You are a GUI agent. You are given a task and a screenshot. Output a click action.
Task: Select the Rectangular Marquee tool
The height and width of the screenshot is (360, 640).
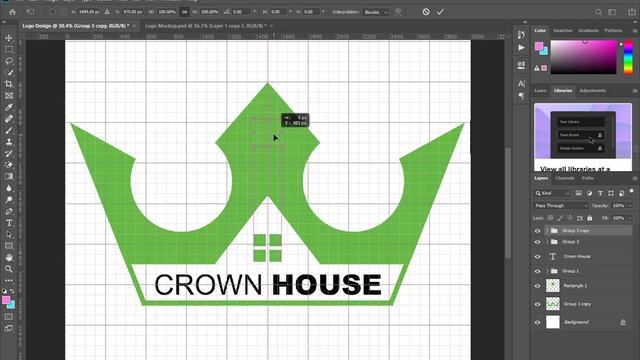pos(9,49)
